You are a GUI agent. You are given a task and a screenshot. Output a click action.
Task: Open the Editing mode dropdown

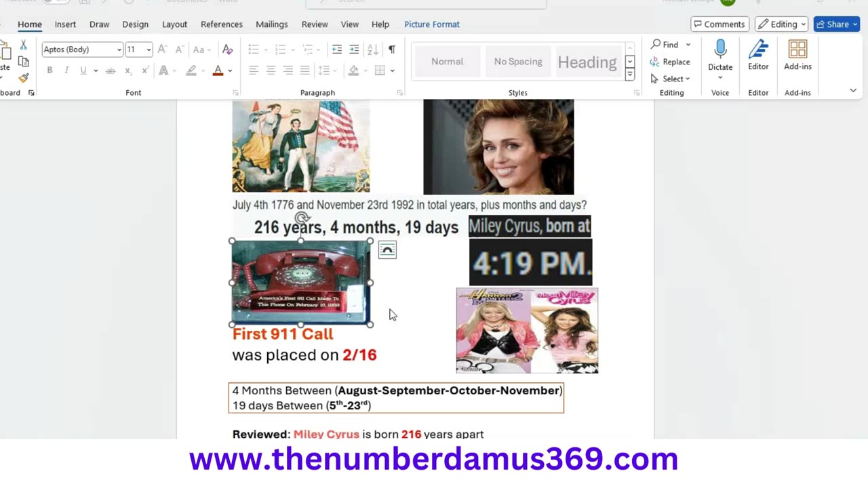click(x=781, y=24)
